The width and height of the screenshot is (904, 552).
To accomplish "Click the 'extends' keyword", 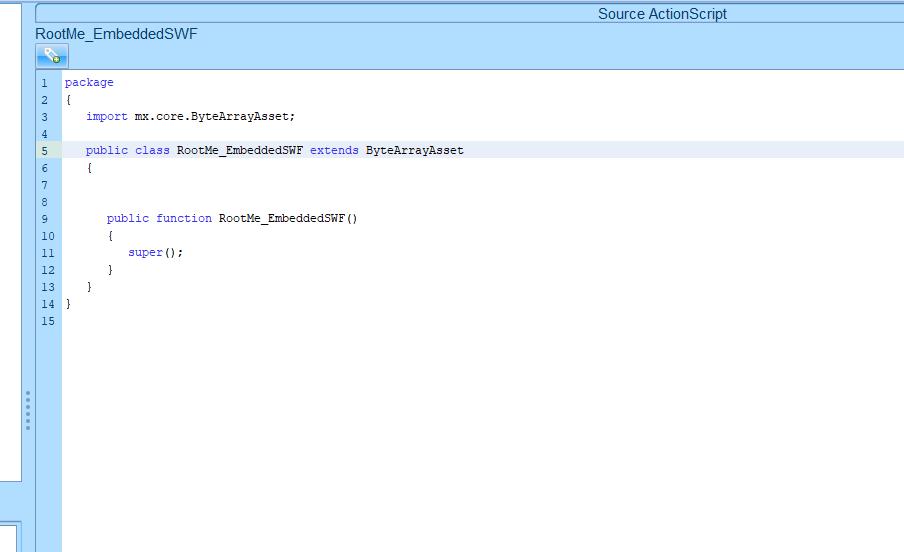I will coord(334,151).
